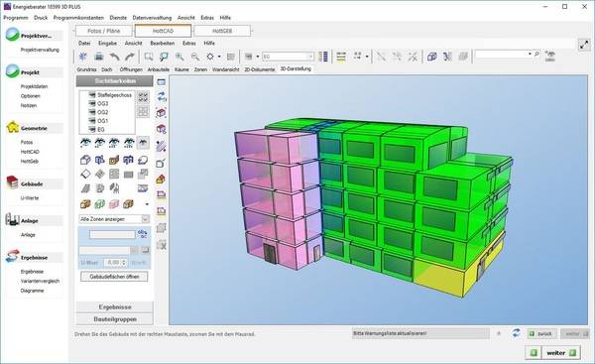Expand the small arrow below the colored cube icons
The height and width of the screenshot is (364, 595).
coord(147,204)
